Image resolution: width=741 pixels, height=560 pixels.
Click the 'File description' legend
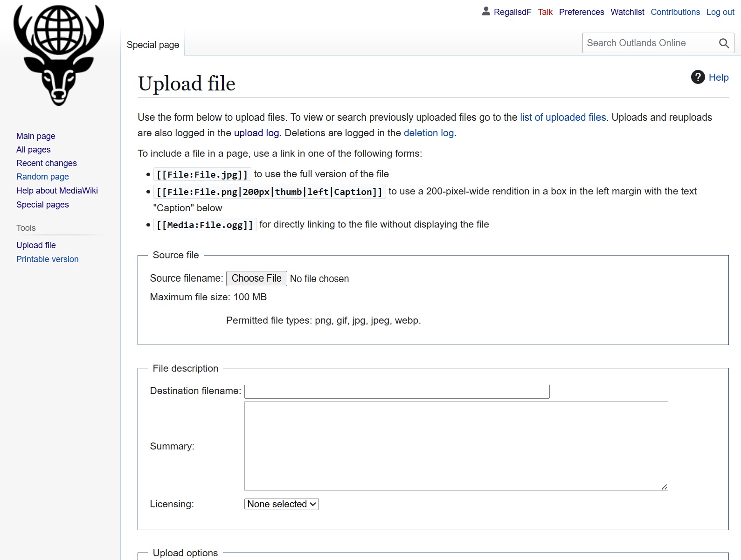pyautogui.click(x=186, y=368)
